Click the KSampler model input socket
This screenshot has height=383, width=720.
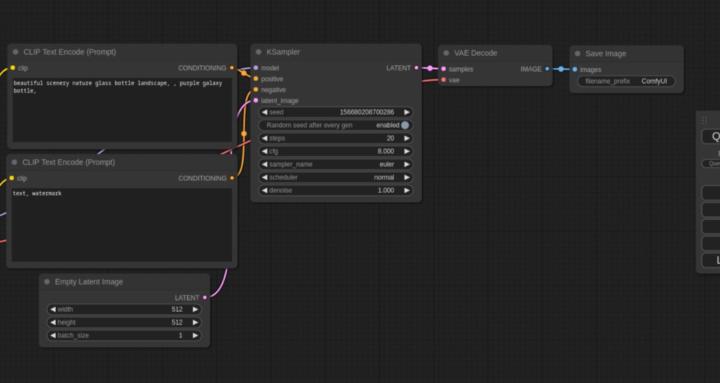(256, 68)
